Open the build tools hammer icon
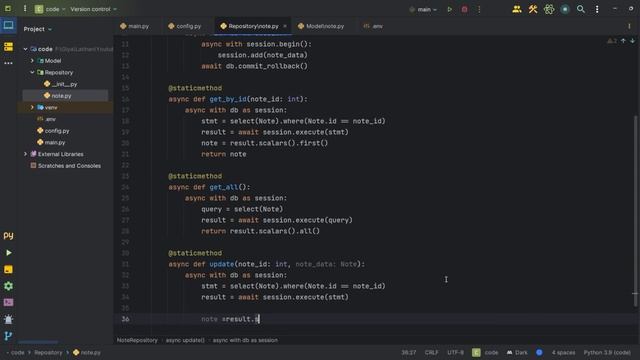Viewport: 640px width, 360px height. [533, 9]
